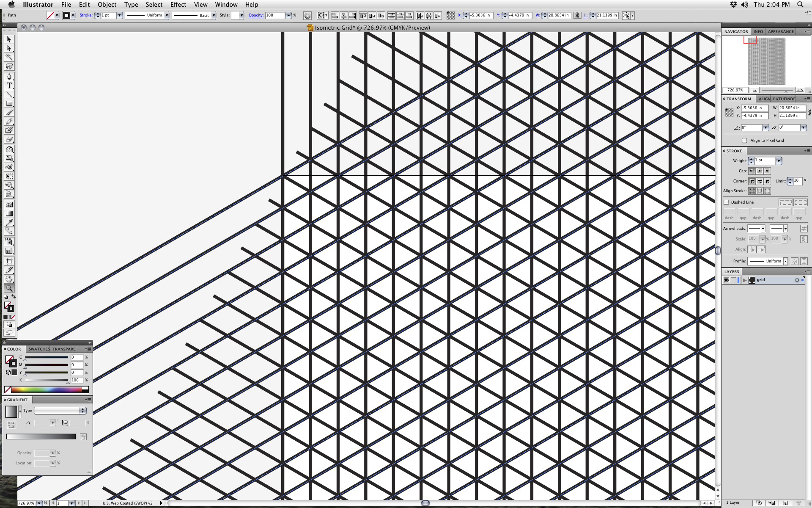The image size is (812, 508).
Task: Expand the Arrowheads start dropdown
Action: pyautogui.click(x=763, y=228)
